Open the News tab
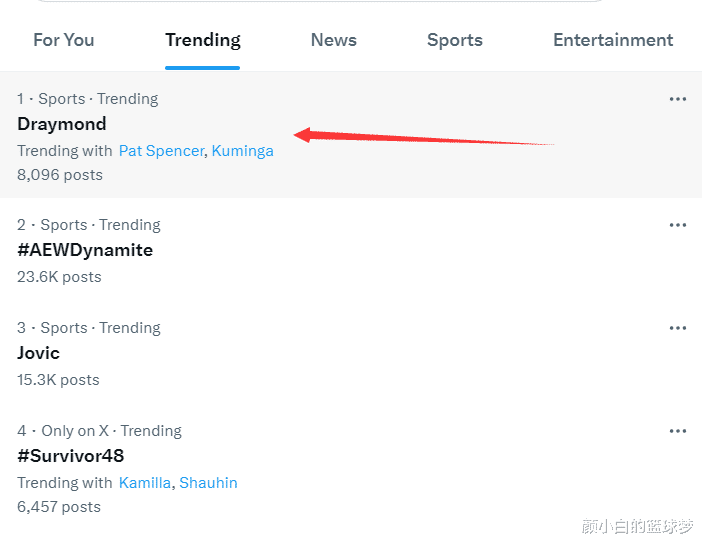 click(x=334, y=40)
